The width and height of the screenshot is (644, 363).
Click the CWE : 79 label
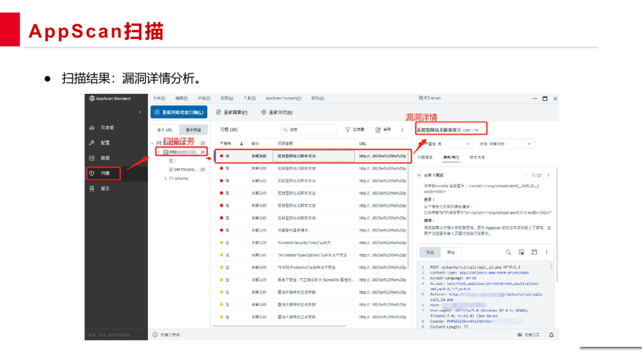tap(470, 130)
